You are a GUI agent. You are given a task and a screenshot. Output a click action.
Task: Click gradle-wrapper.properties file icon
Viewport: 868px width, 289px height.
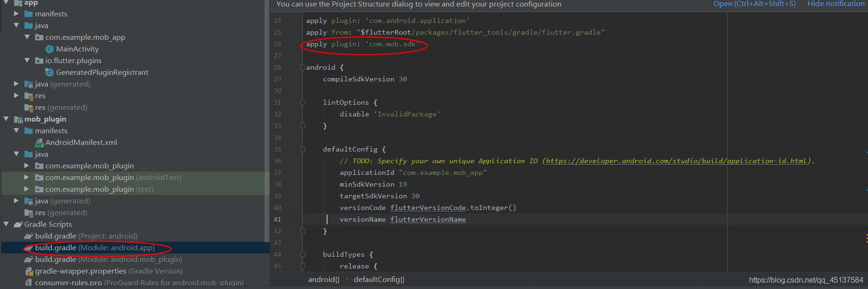click(x=29, y=271)
